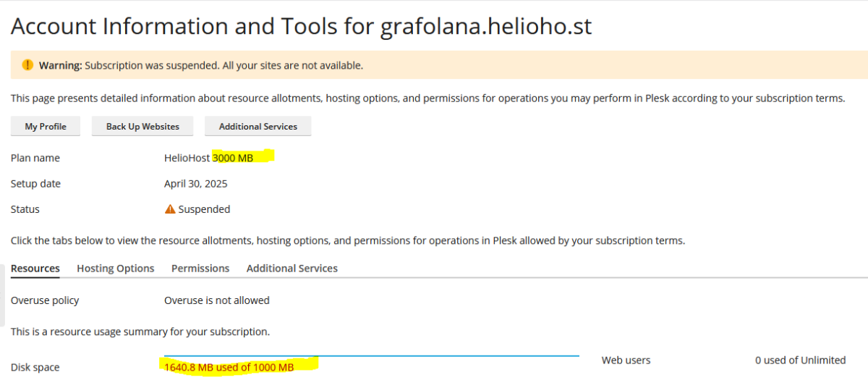
Task: Switch to the Resources tab
Action: tap(35, 268)
